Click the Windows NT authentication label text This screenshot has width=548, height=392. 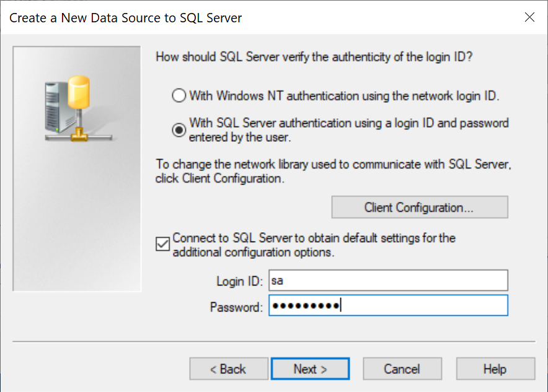point(344,96)
